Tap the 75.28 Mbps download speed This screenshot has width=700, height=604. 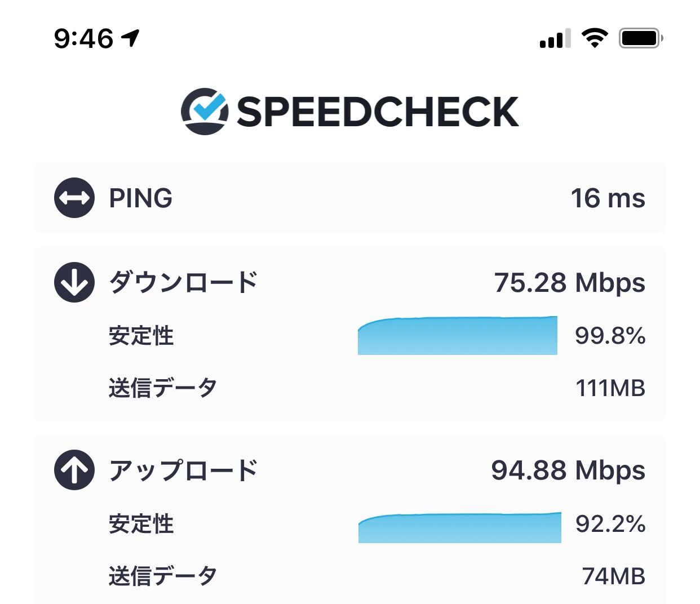pyautogui.click(x=570, y=283)
